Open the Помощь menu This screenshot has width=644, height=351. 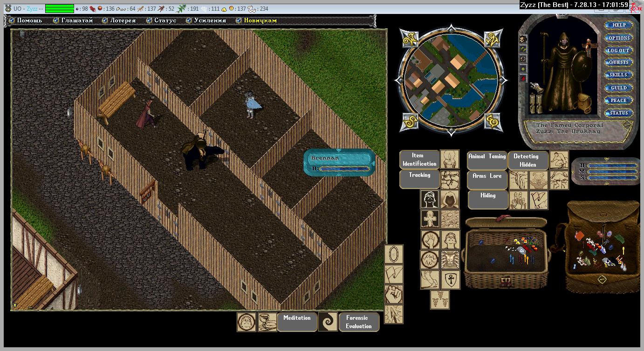[x=29, y=20]
